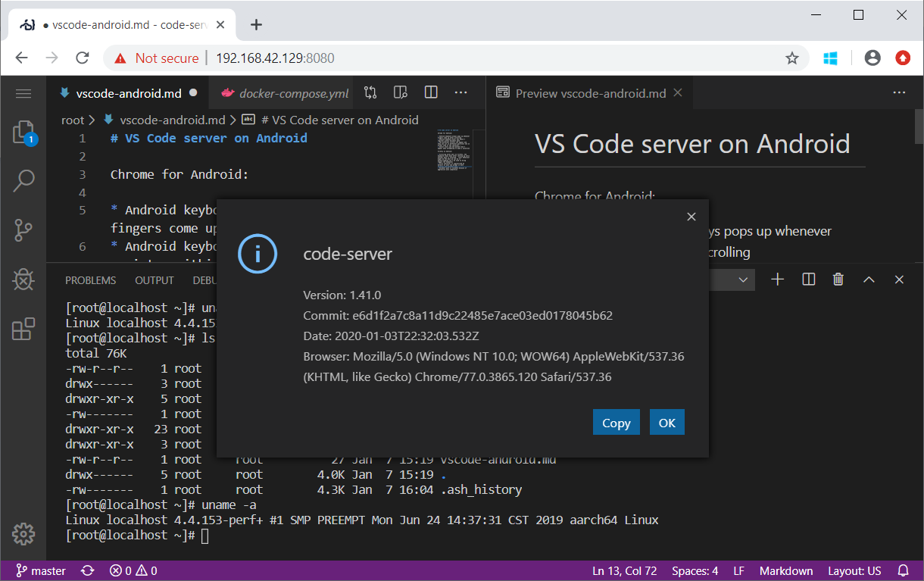Click line number 5 in editor gutter
The width and height of the screenshot is (924, 581).
(83, 211)
